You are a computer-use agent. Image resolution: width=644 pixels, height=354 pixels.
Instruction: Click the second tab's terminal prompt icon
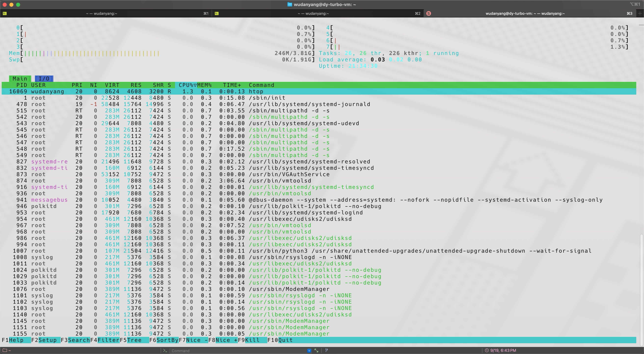coord(217,14)
